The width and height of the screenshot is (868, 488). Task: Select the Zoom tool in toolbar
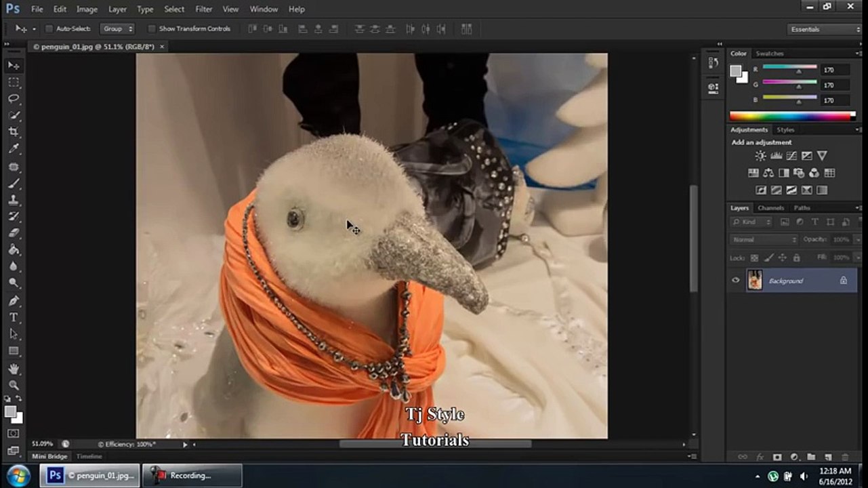[14, 385]
